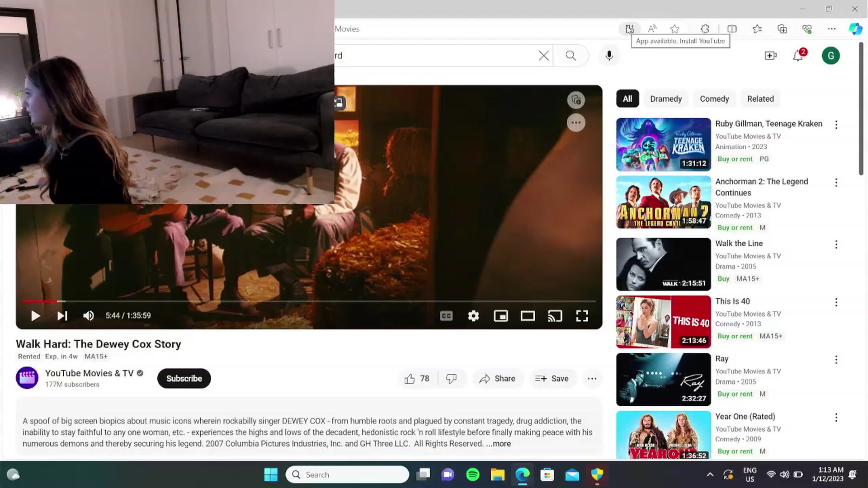Open YouTube Movies & TV channel name
This screenshot has height=488, width=868.
(89, 373)
